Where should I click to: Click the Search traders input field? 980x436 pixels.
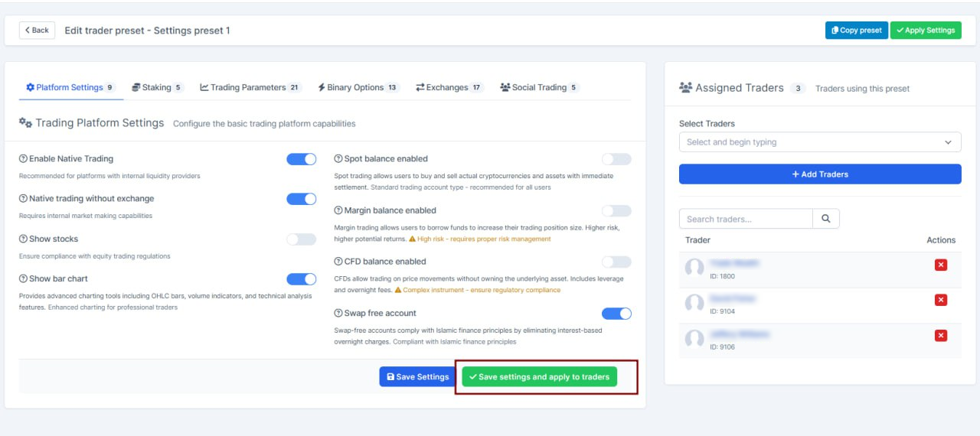click(746, 219)
